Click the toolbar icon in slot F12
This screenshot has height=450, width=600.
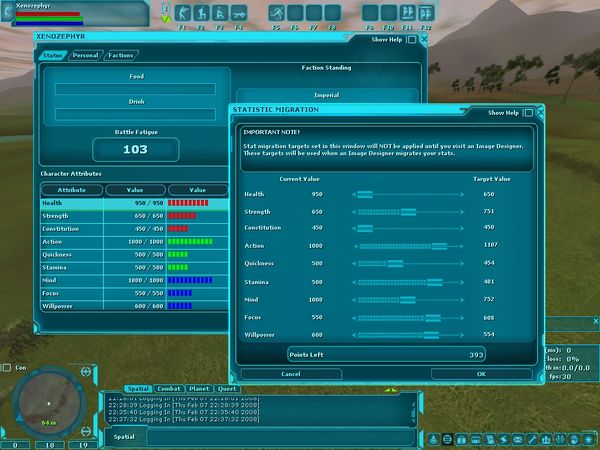point(426,13)
